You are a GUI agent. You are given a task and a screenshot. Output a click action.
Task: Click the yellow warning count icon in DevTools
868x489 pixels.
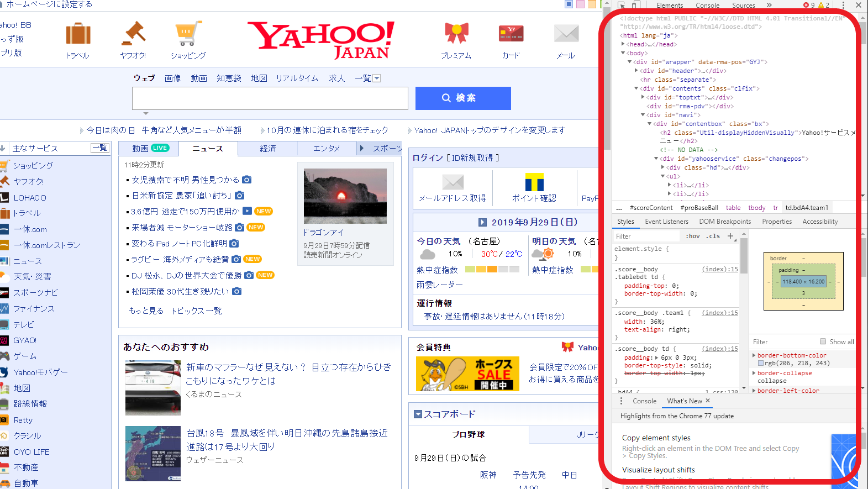(x=820, y=5)
